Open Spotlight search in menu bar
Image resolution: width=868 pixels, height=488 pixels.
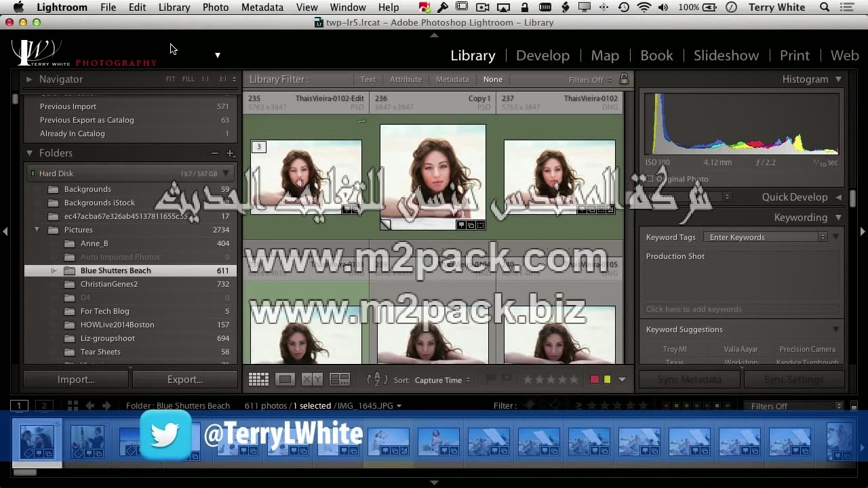coord(825,7)
